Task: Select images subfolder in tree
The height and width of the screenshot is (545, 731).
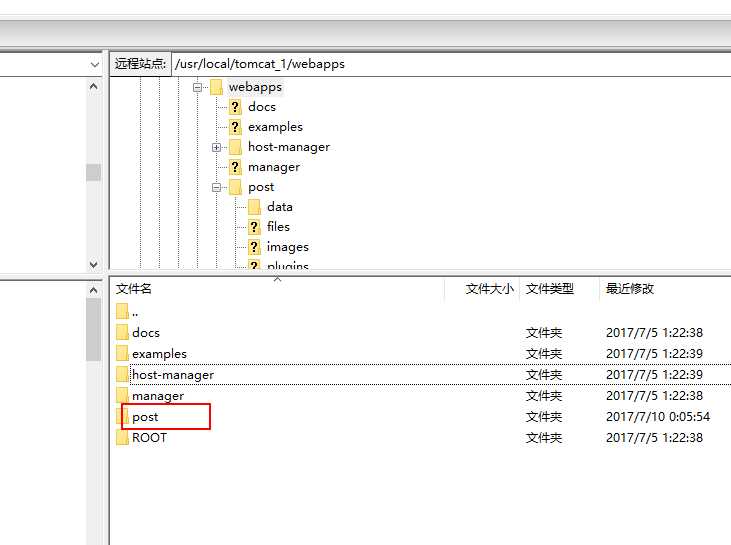Action: pyautogui.click(x=288, y=247)
